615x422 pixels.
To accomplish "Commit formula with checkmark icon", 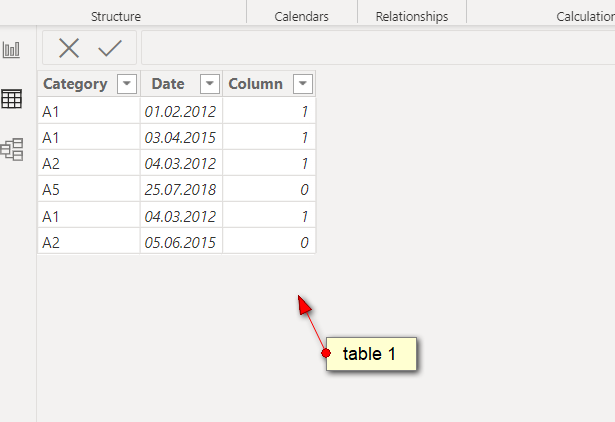I will [110, 48].
